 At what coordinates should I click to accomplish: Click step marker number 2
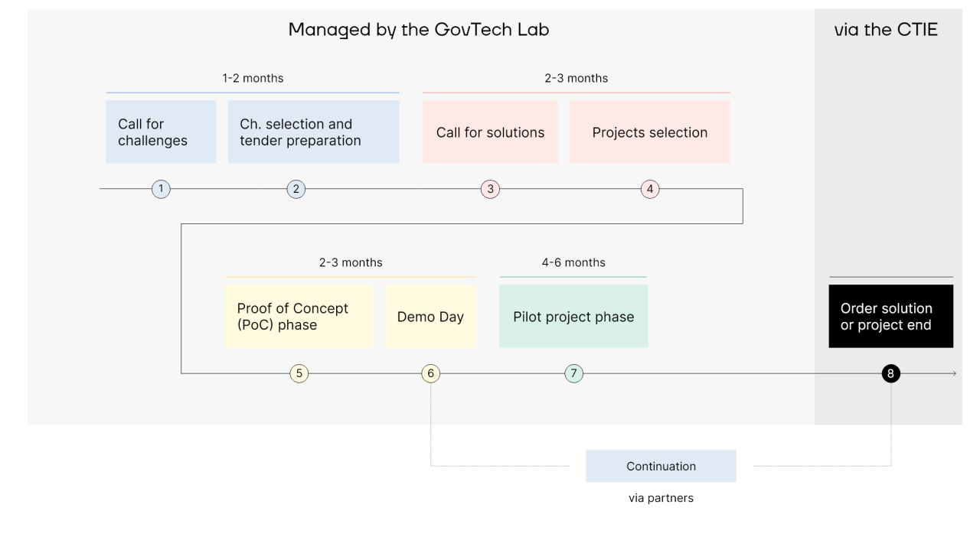(296, 189)
